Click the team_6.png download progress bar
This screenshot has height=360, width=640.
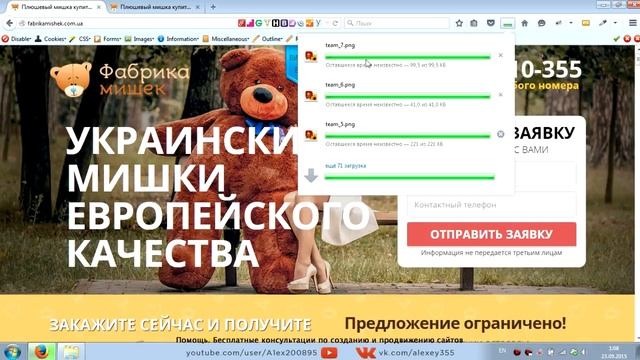point(407,97)
